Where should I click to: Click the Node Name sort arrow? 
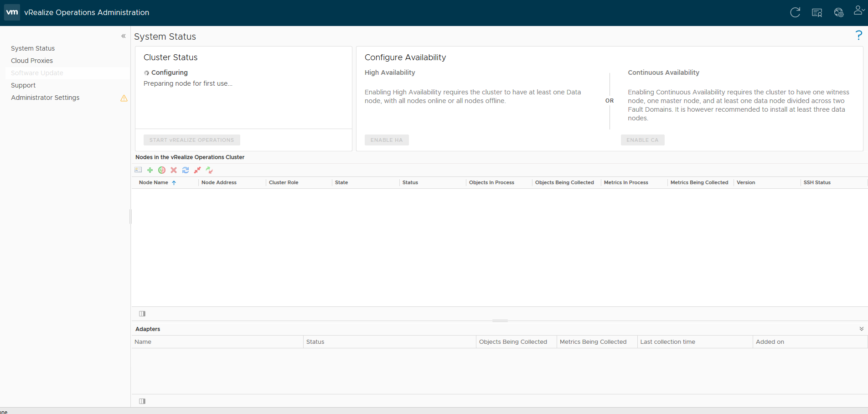174,183
